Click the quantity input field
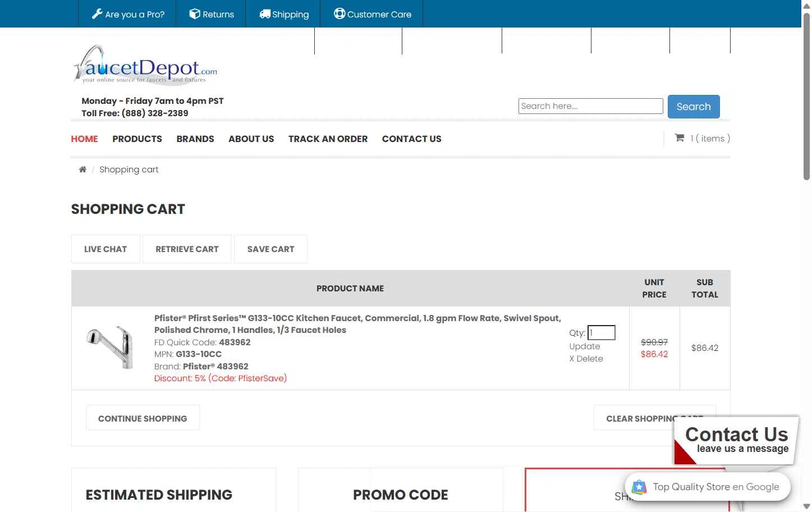 [x=602, y=333]
